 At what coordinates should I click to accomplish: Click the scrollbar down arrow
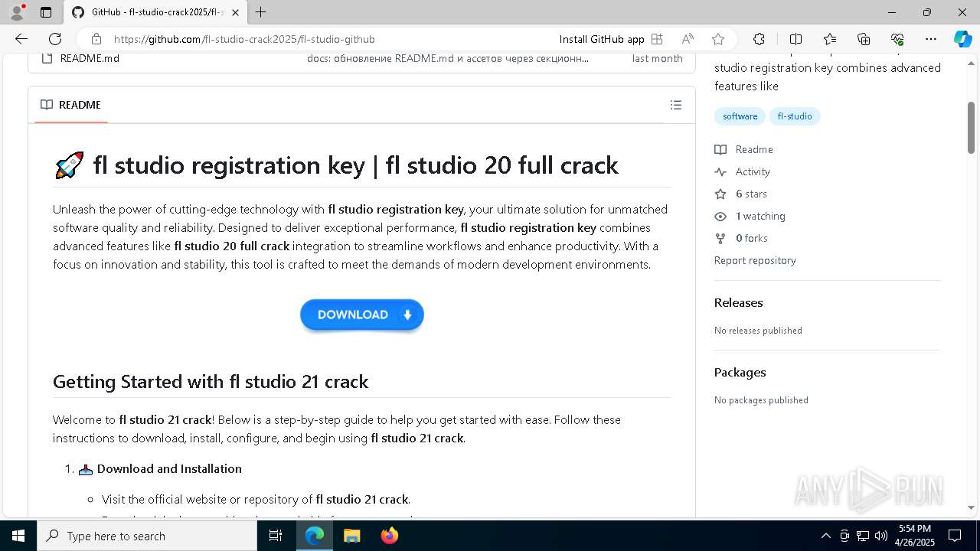[971, 507]
